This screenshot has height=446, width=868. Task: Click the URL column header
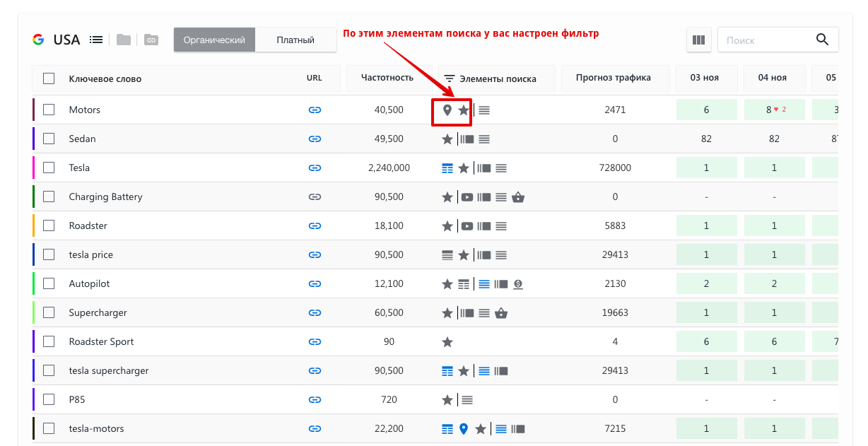coord(315,78)
